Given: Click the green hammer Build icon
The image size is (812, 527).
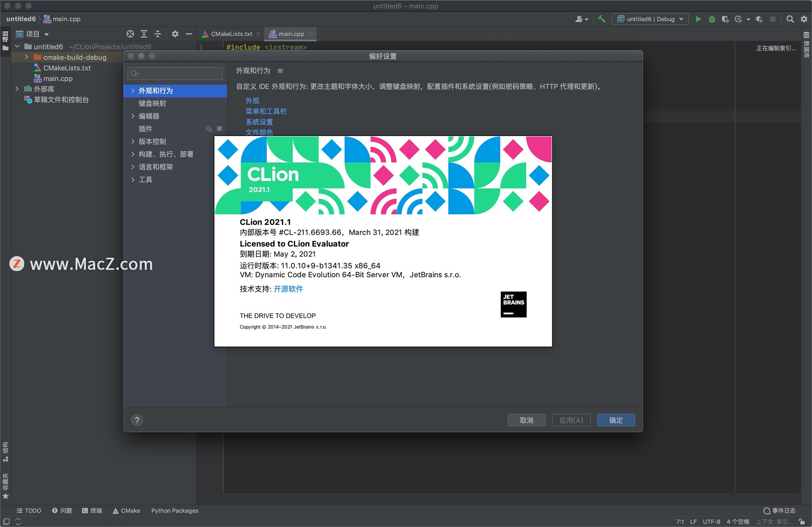Looking at the screenshot, I should [601, 19].
